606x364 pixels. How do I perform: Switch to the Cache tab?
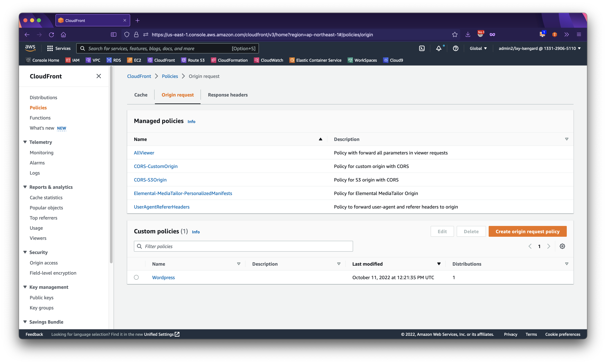pyautogui.click(x=141, y=95)
